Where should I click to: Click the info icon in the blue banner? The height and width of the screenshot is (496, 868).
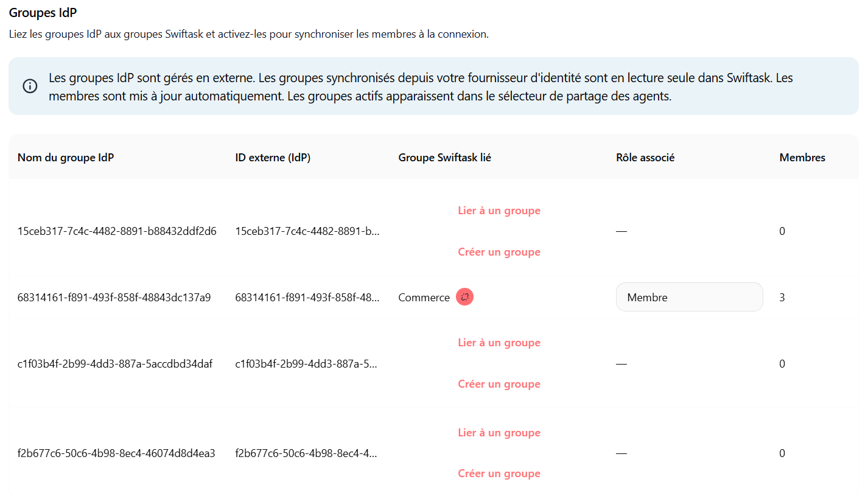tap(30, 86)
